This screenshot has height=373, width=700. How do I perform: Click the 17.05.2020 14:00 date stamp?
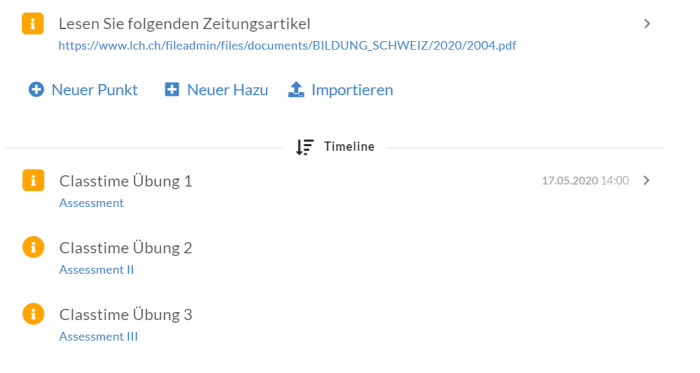pyautogui.click(x=585, y=181)
